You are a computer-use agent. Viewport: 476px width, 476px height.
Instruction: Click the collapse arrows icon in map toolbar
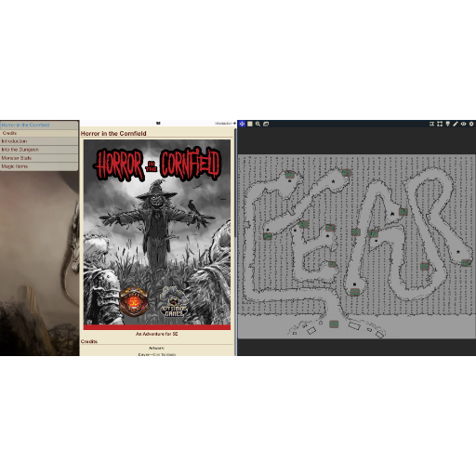point(431,124)
